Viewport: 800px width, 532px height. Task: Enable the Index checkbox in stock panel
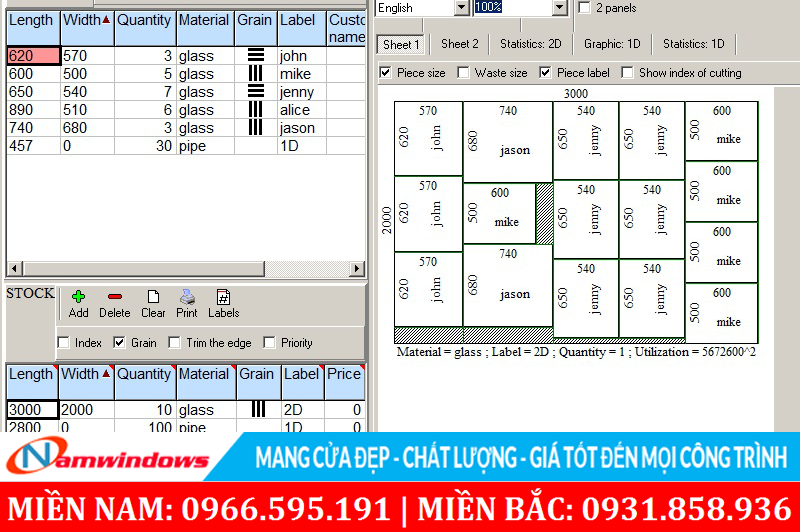(x=63, y=343)
